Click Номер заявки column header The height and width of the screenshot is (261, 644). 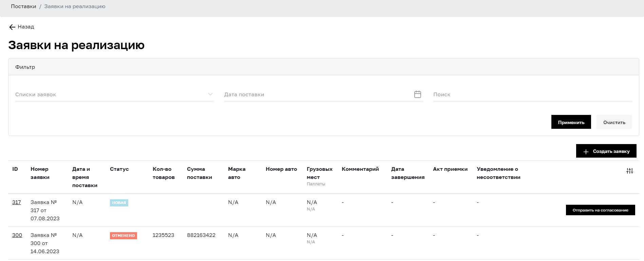coord(40,173)
